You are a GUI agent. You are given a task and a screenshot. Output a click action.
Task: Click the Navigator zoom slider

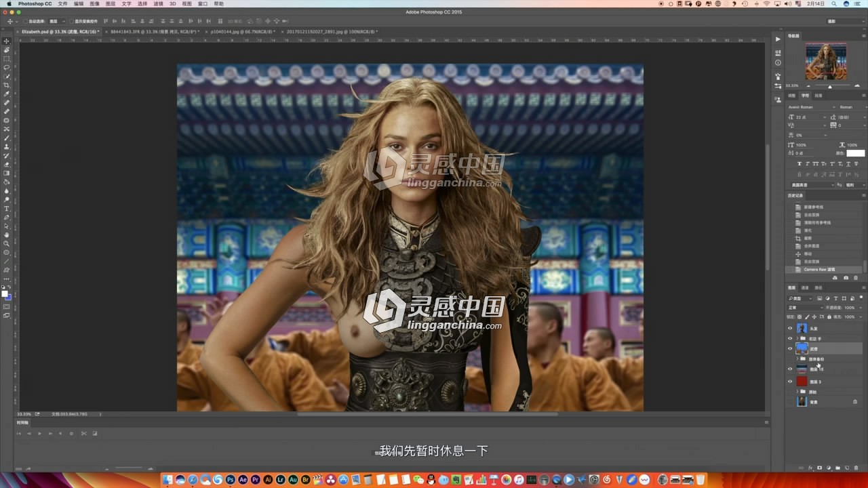pos(829,86)
